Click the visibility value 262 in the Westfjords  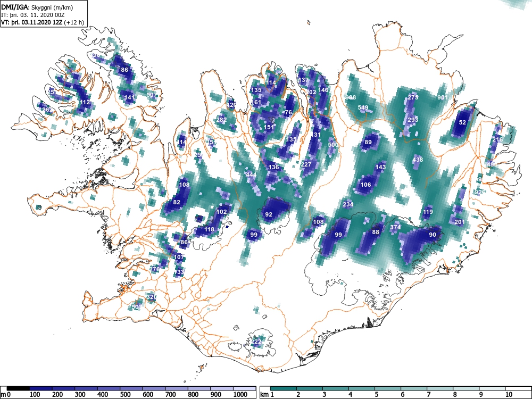48,110
